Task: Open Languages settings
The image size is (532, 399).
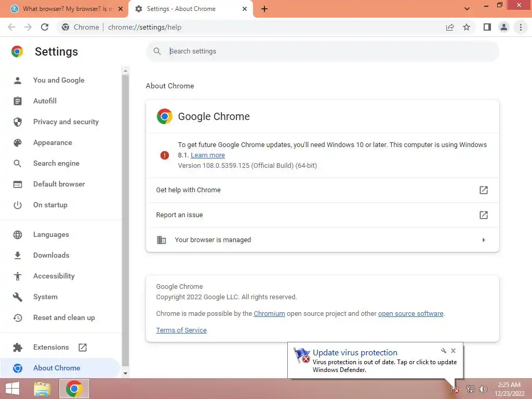Action: [x=51, y=234]
